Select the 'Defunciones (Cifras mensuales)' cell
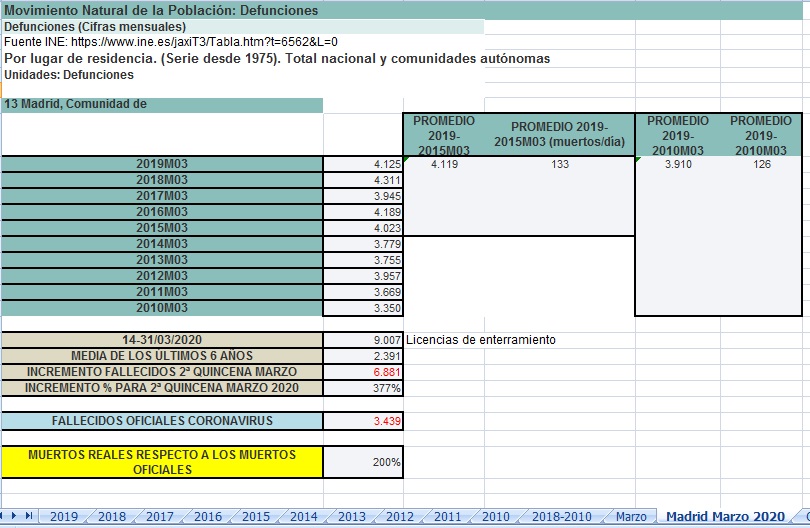The image size is (810, 528). pyautogui.click(x=243, y=27)
